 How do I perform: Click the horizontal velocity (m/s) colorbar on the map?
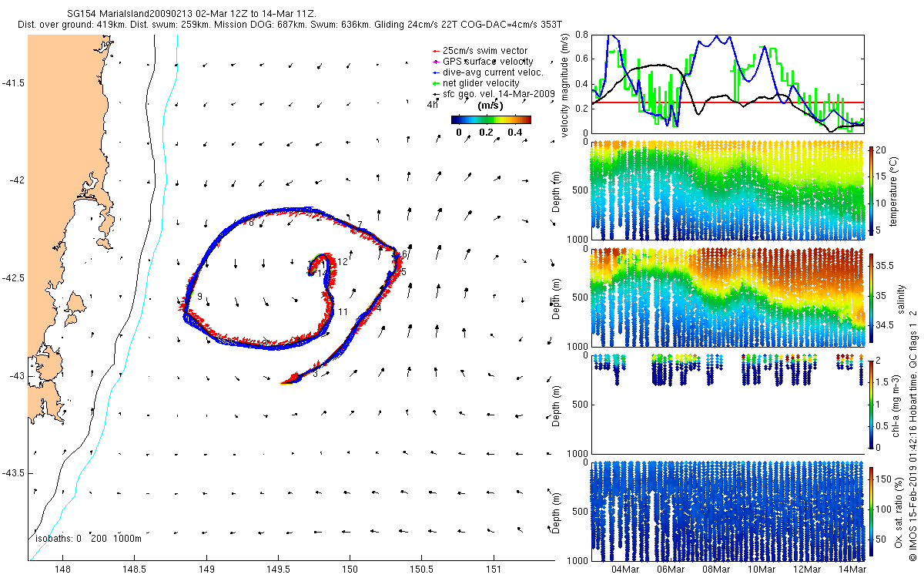(490, 119)
